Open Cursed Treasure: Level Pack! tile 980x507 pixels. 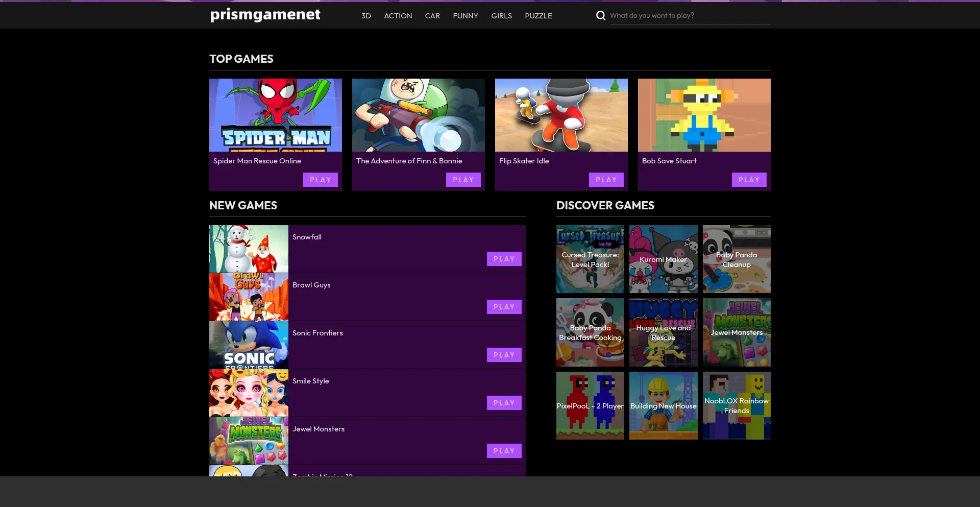(590, 259)
